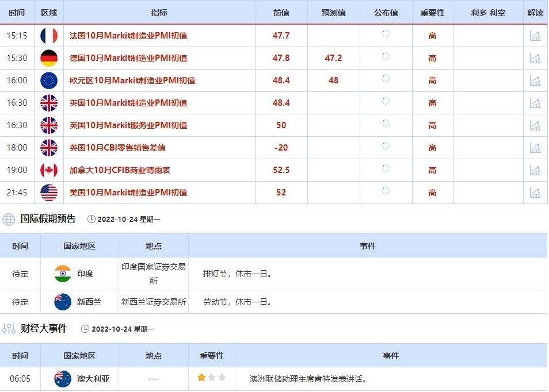
Task: Open 法国10月Markit制造业PMI初值 indicator link
Action: pos(128,36)
